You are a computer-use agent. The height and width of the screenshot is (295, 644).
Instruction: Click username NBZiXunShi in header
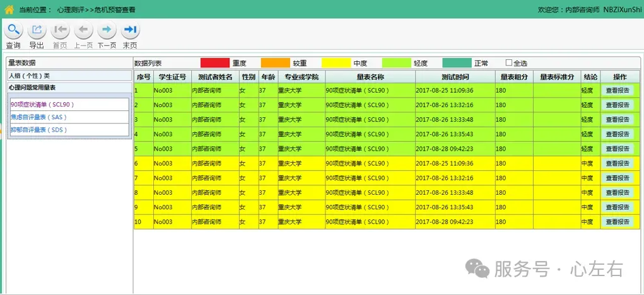pos(622,10)
